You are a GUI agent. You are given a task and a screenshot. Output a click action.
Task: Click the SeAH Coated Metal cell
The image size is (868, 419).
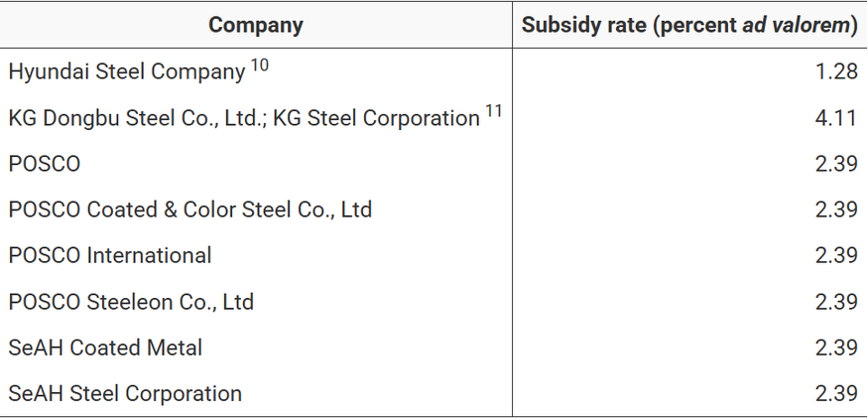click(105, 348)
